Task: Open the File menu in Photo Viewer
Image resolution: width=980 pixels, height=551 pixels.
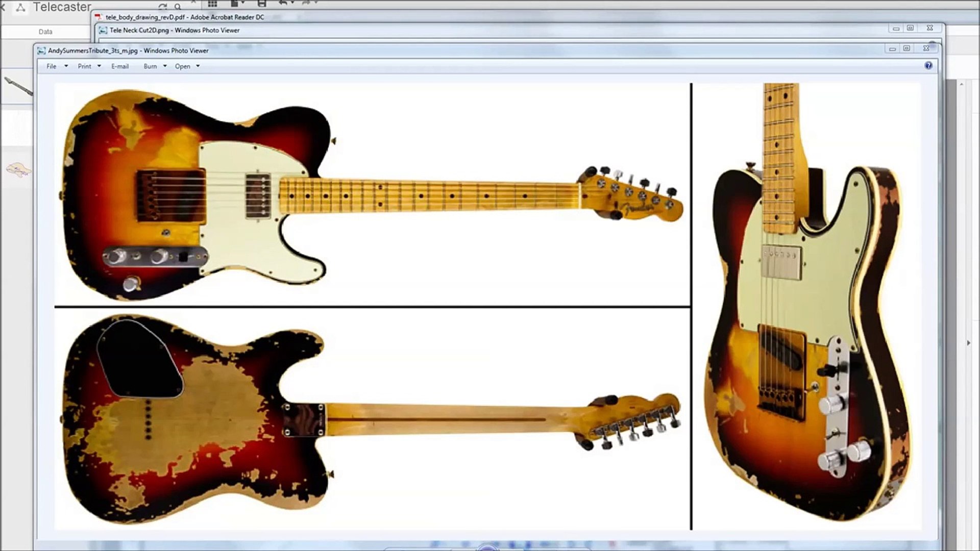Action: point(52,66)
